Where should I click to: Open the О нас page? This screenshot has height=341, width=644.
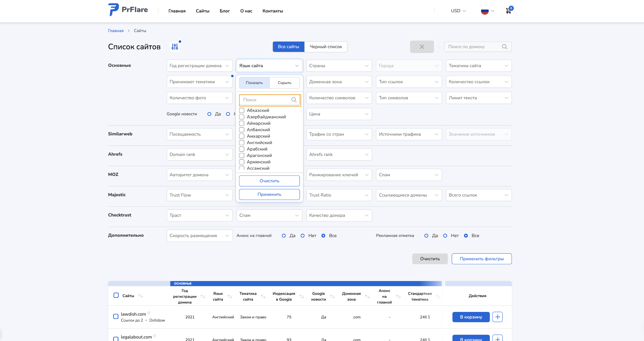pos(246,11)
